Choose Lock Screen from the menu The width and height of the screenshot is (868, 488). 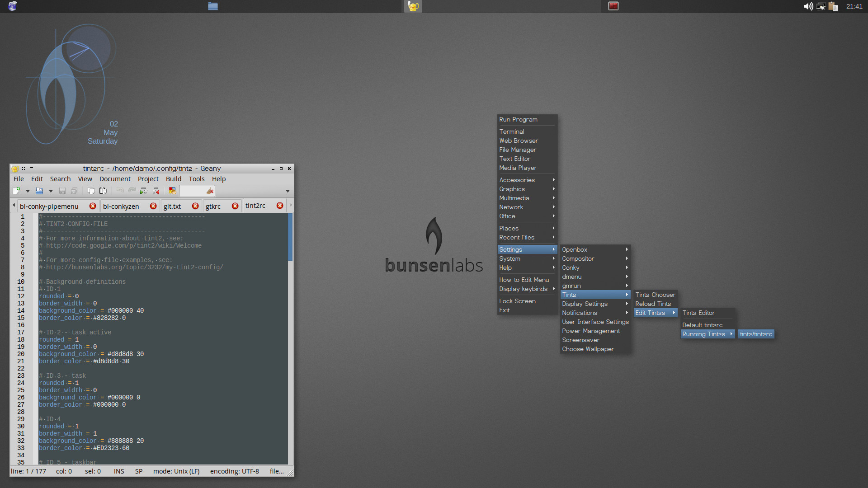point(527,301)
